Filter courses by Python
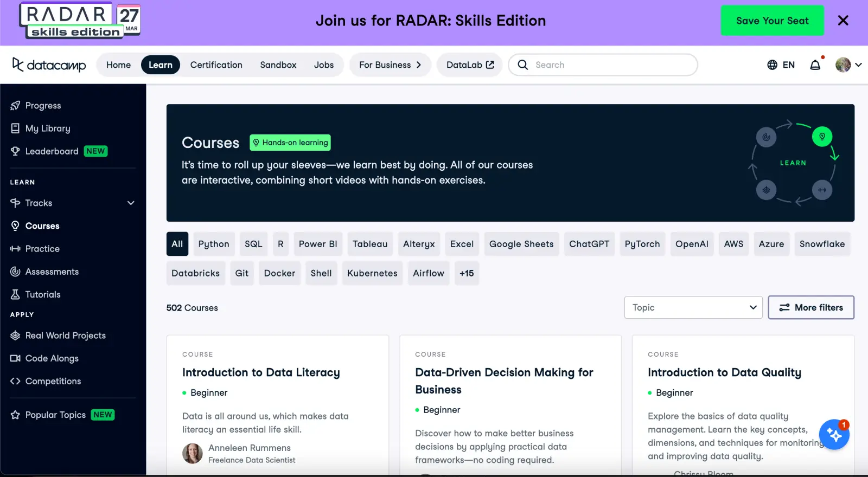This screenshot has width=868, height=477. pos(214,244)
